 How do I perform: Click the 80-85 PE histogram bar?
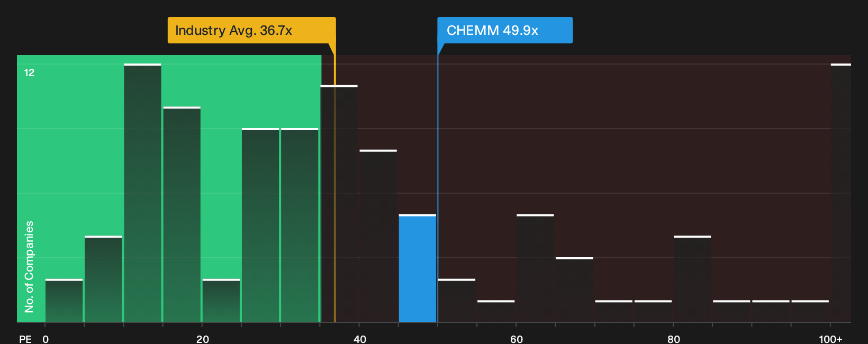pyautogui.click(x=692, y=279)
